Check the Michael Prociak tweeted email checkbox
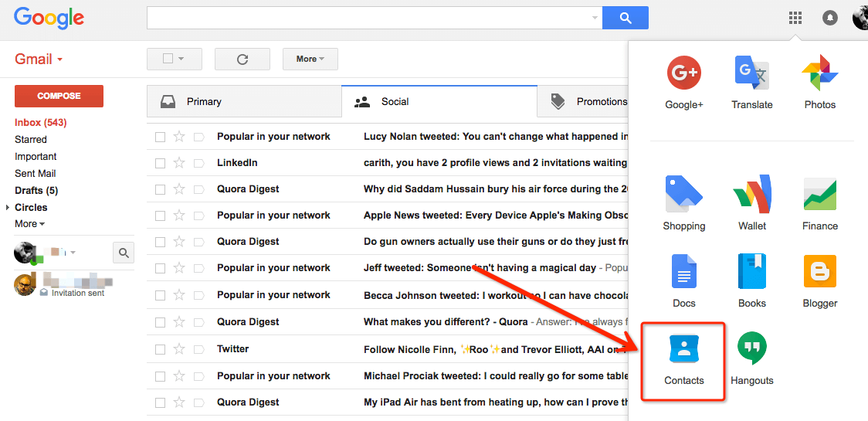Screen dimensions: 868x421 (x=160, y=376)
